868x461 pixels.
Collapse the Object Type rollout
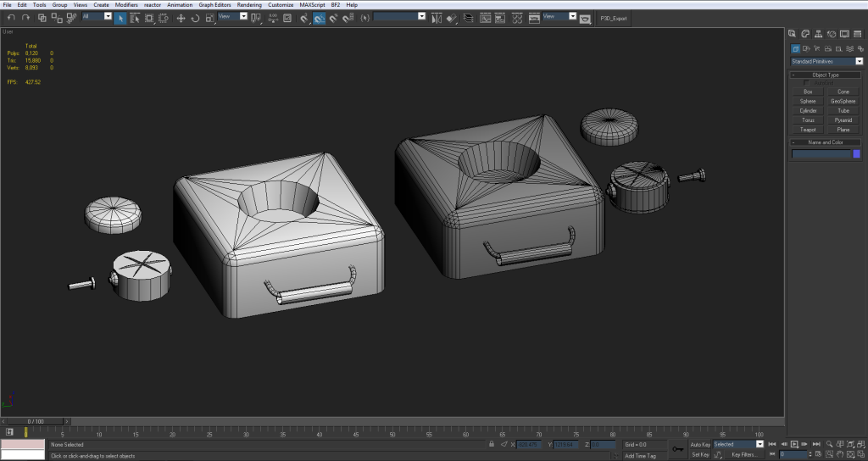coord(825,75)
